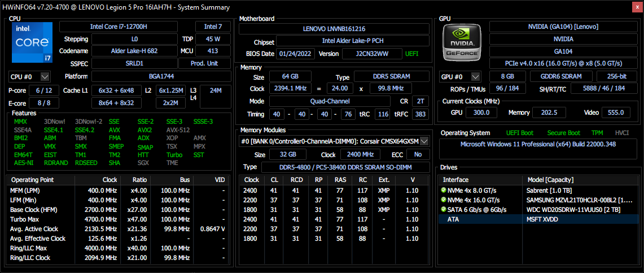Image resolution: width=644 pixels, height=273 pixels.
Task: Click the HVCI label
Action: (x=622, y=133)
